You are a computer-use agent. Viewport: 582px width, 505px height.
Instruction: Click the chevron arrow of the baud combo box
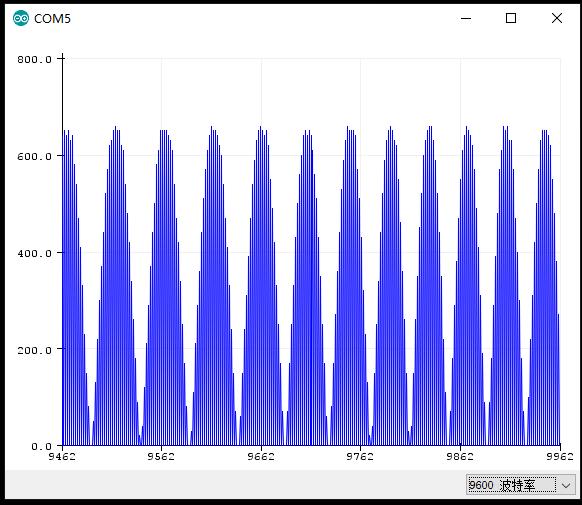(566, 485)
